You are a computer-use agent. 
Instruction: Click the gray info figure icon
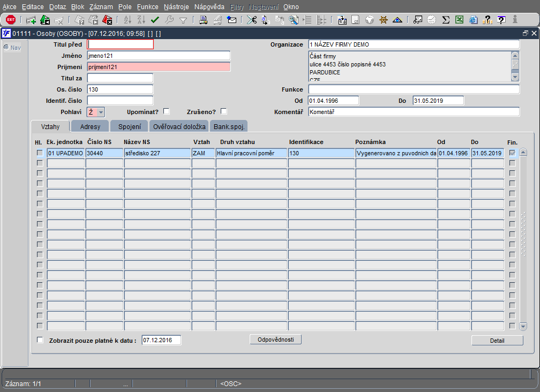coord(515,19)
